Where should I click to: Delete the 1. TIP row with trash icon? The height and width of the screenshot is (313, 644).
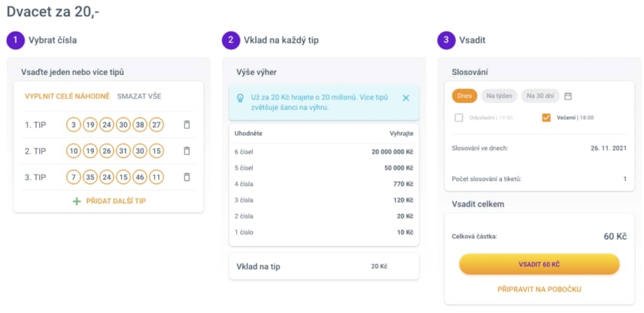coord(187,125)
